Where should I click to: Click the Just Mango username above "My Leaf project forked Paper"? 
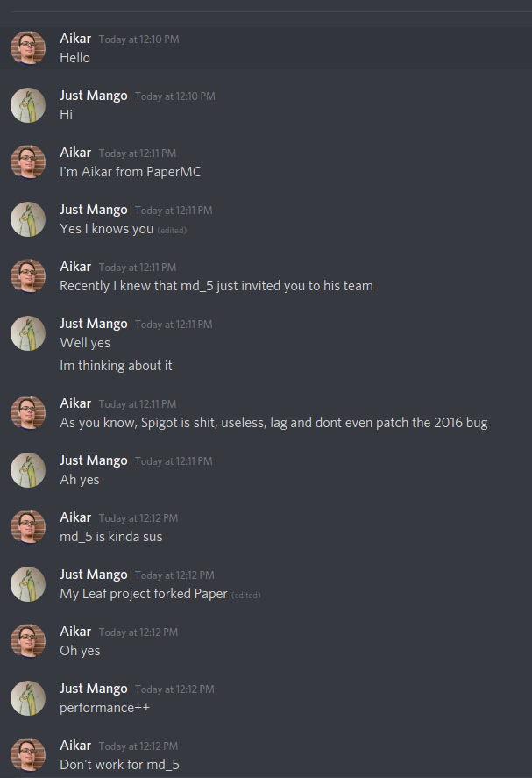[x=94, y=575]
